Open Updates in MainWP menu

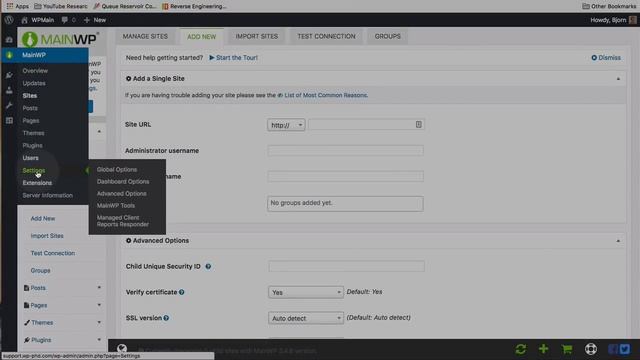point(34,83)
